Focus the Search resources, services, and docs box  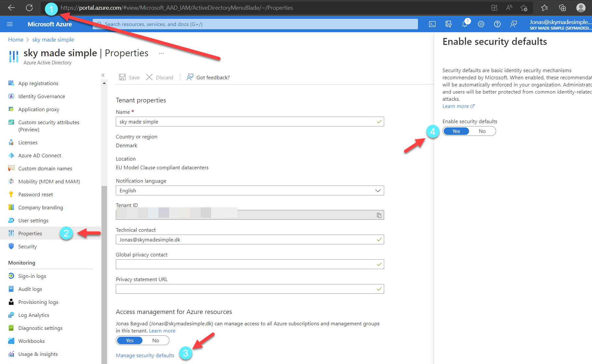click(255, 24)
